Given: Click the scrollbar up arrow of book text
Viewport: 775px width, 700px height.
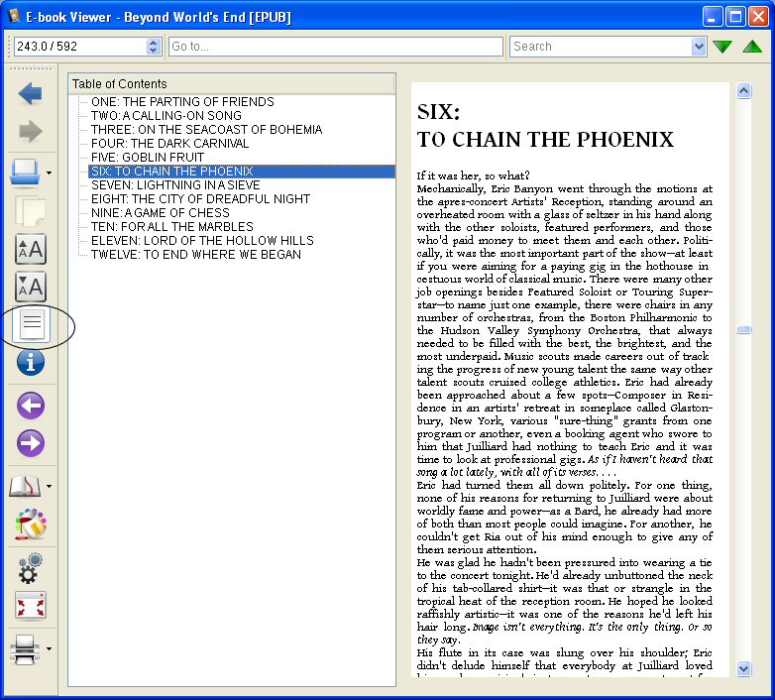Looking at the screenshot, I should point(744,90).
